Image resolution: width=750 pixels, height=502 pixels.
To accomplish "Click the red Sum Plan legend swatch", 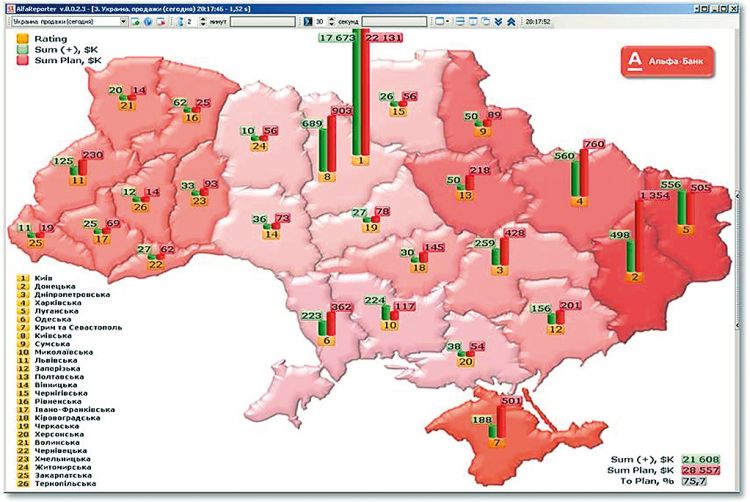I will (22, 60).
